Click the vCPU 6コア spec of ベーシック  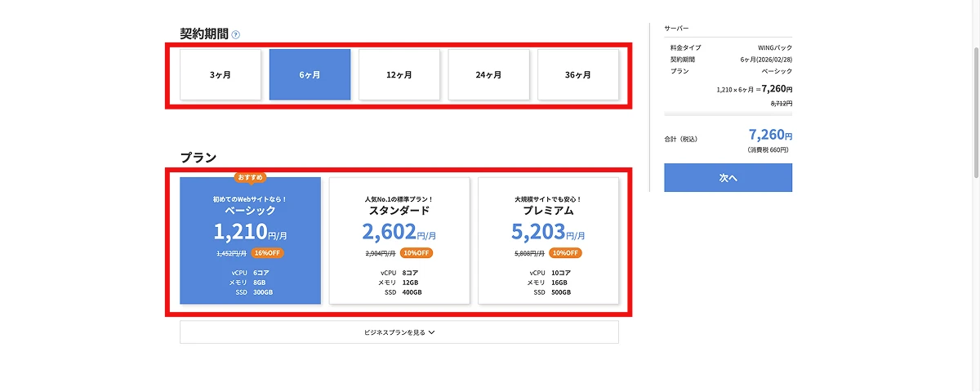[x=251, y=272]
